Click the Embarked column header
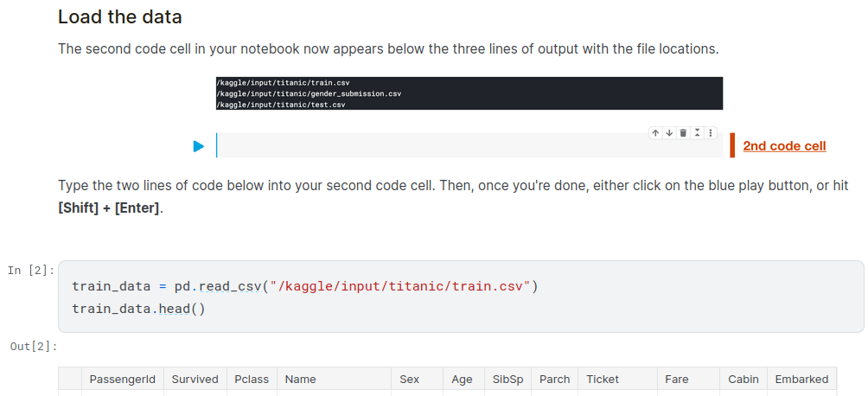 coord(801,379)
